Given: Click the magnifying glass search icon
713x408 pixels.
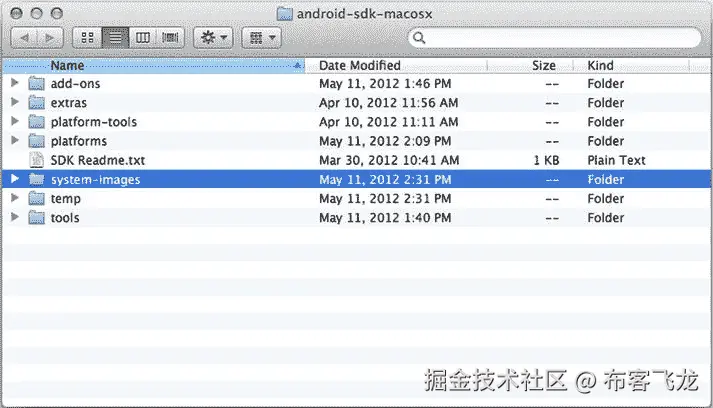Looking at the screenshot, I should (x=419, y=38).
